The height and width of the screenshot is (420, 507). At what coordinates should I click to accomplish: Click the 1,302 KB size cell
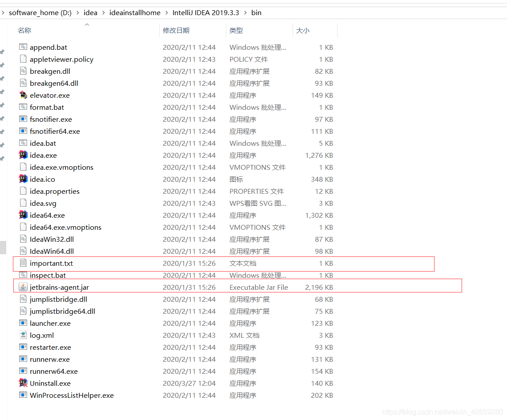(x=319, y=215)
